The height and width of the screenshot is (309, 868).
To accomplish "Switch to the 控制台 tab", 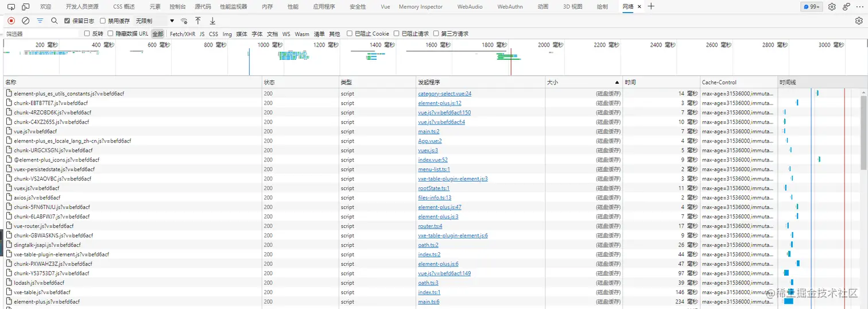I will click(x=177, y=7).
